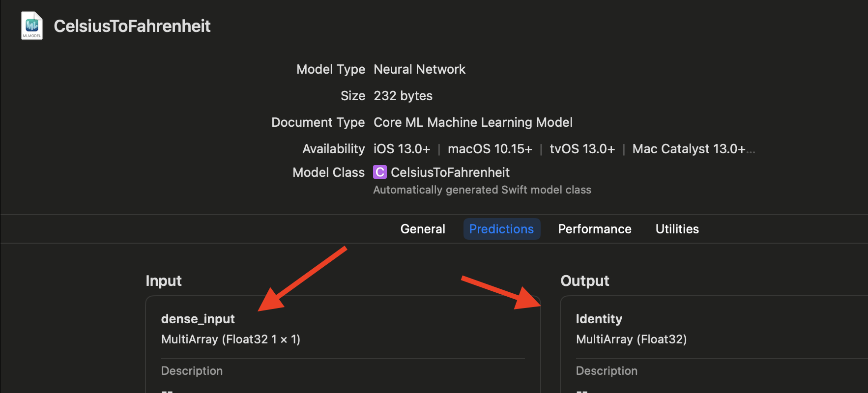Click the MultiArray (Float32 1 × 1) input type
The image size is (868, 393).
point(231,339)
